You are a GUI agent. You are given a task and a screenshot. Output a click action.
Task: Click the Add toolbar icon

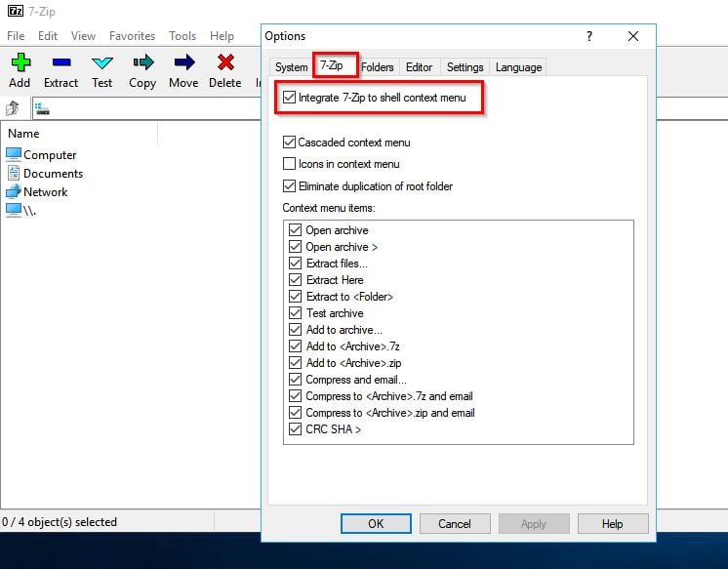20,62
